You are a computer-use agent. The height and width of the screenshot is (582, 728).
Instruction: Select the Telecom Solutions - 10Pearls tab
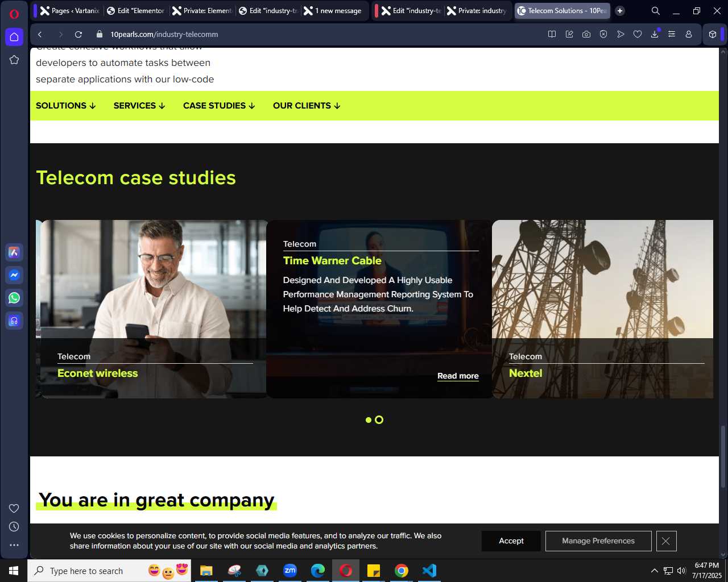point(562,11)
